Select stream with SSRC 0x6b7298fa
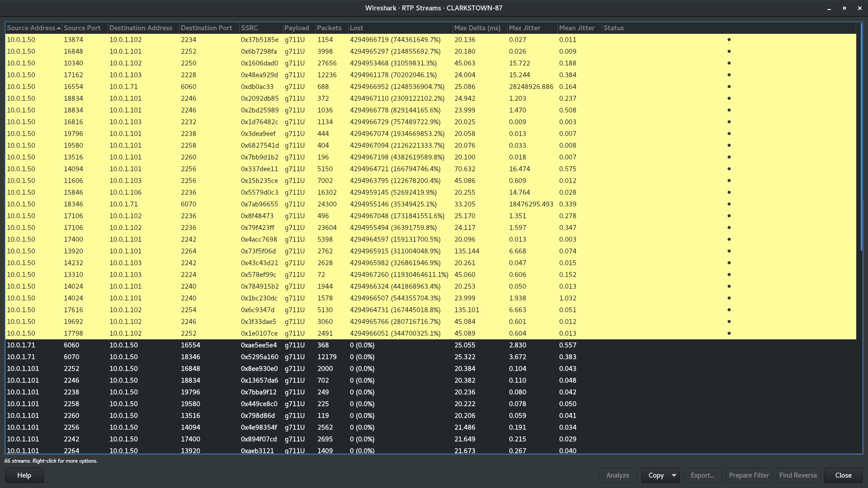 point(430,52)
